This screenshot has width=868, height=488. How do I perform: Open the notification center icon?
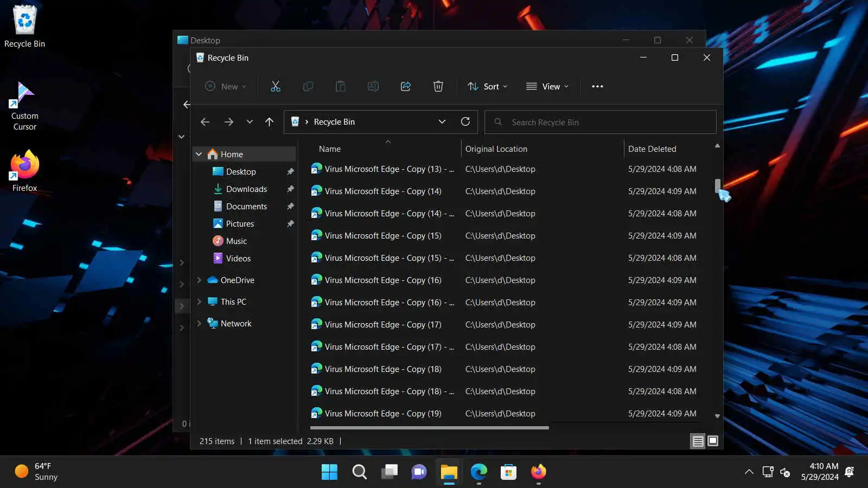(850, 472)
